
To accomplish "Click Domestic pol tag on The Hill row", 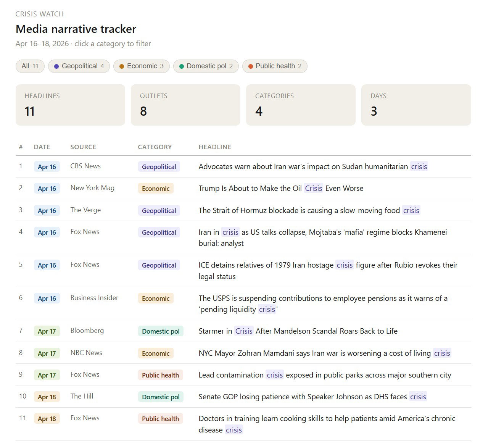I will pos(161,397).
